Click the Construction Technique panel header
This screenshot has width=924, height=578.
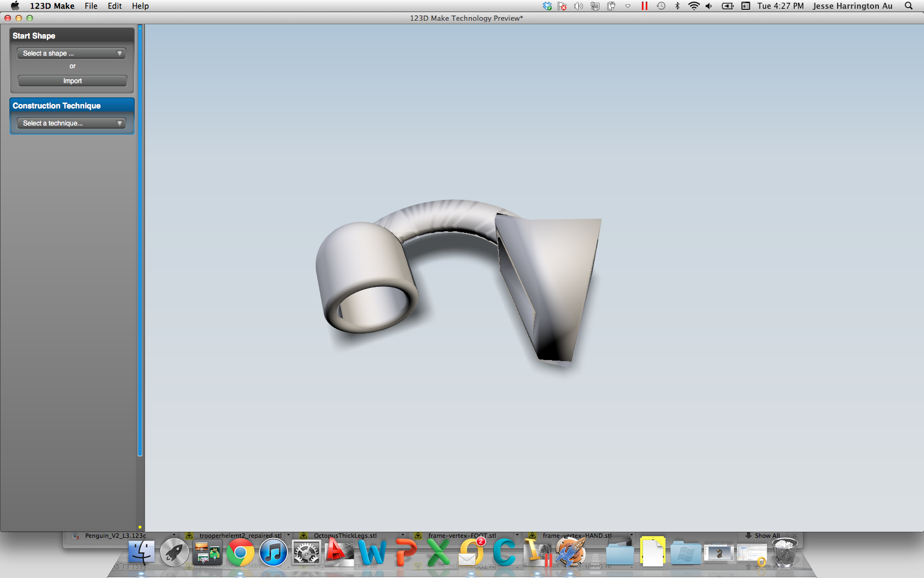(72, 106)
